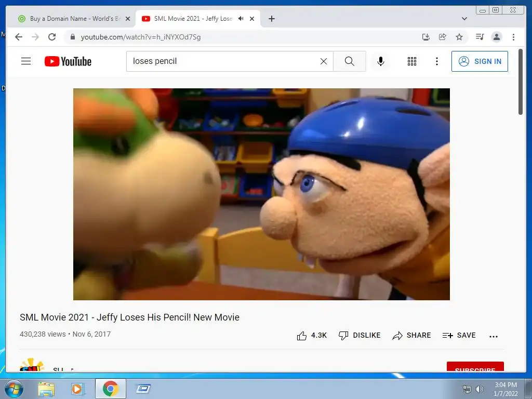Open the Windows Start menu

[14, 389]
